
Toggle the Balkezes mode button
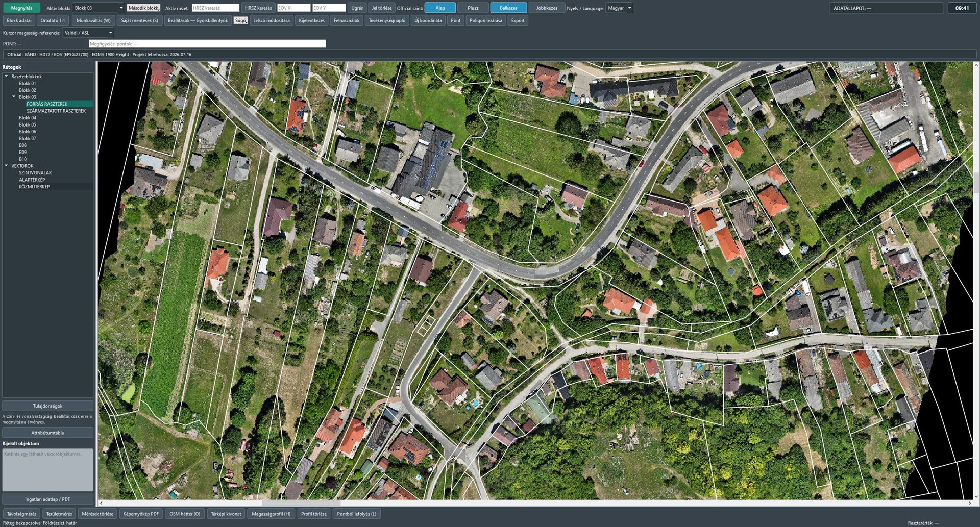pyautogui.click(x=508, y=8)
